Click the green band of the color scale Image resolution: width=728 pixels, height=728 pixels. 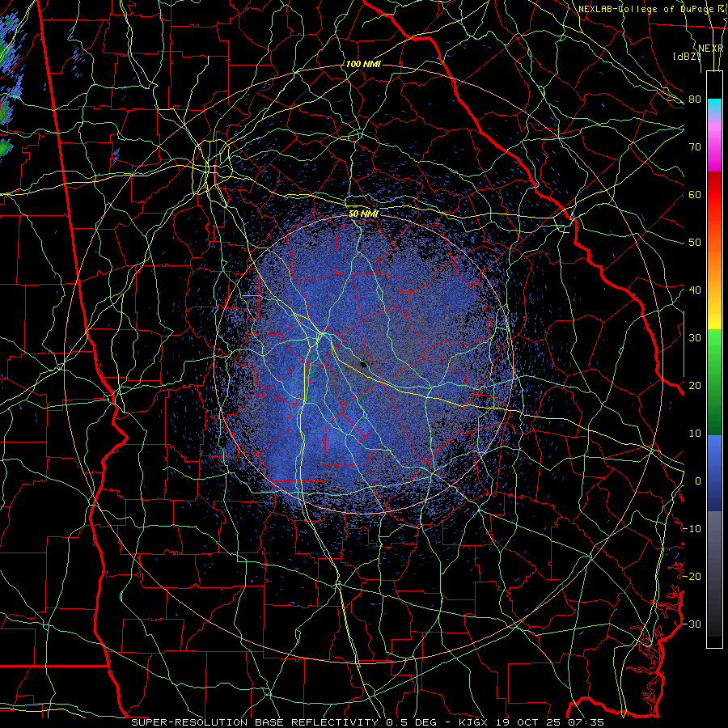pyautogui.click(x=714, y=382)
